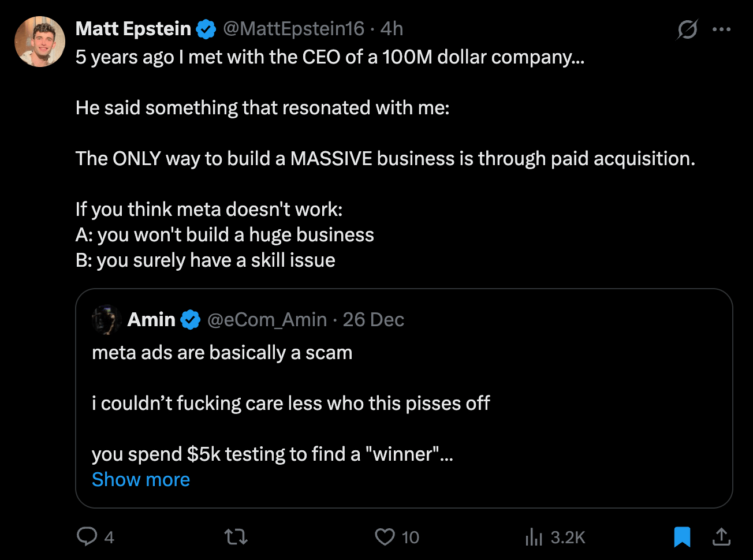Click the Matt Epstein display name
753x560 pixels.
133,29
